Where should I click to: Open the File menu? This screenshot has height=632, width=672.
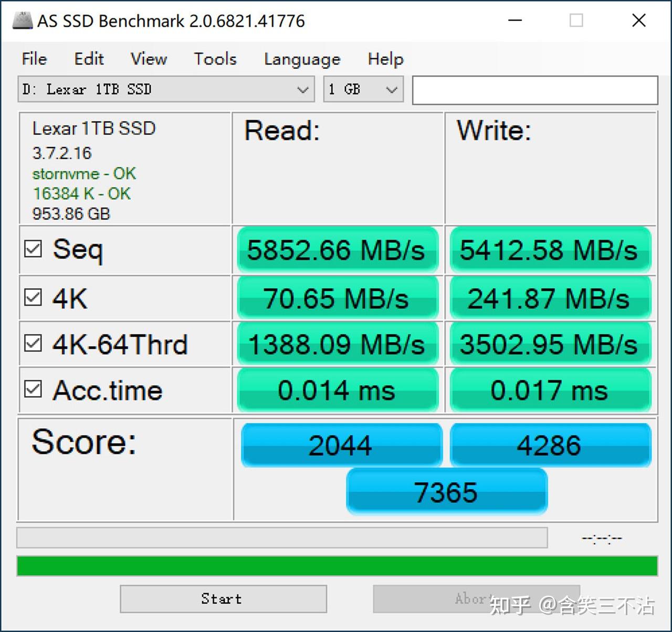pos(34,59)
